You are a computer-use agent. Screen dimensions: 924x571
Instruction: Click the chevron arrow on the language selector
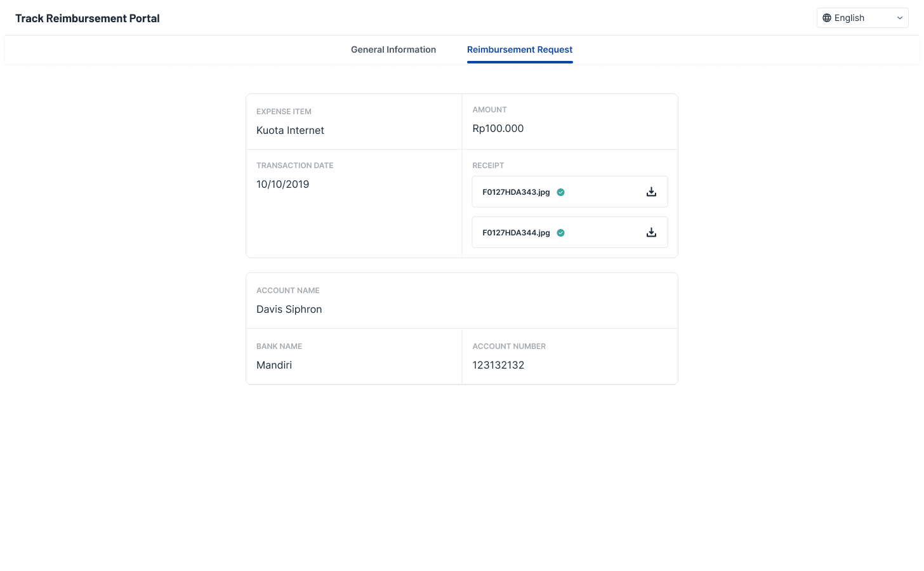click(900, 18)
